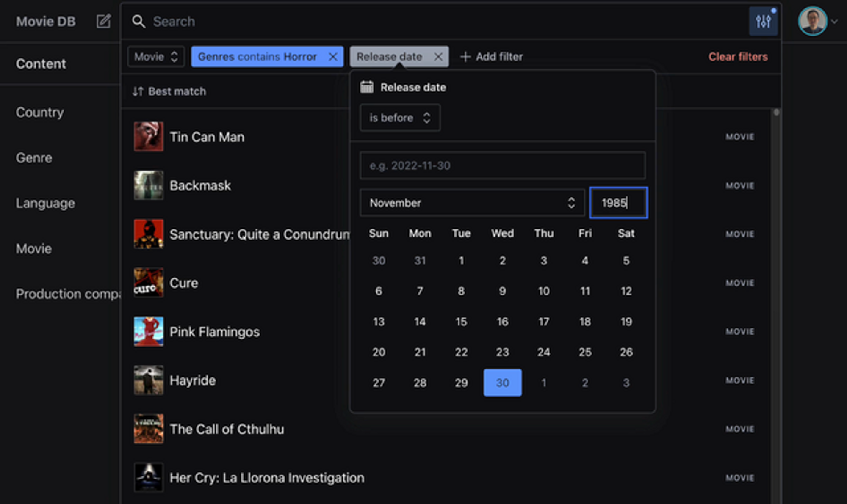Click Clear filters link

(x=738, y=57)
